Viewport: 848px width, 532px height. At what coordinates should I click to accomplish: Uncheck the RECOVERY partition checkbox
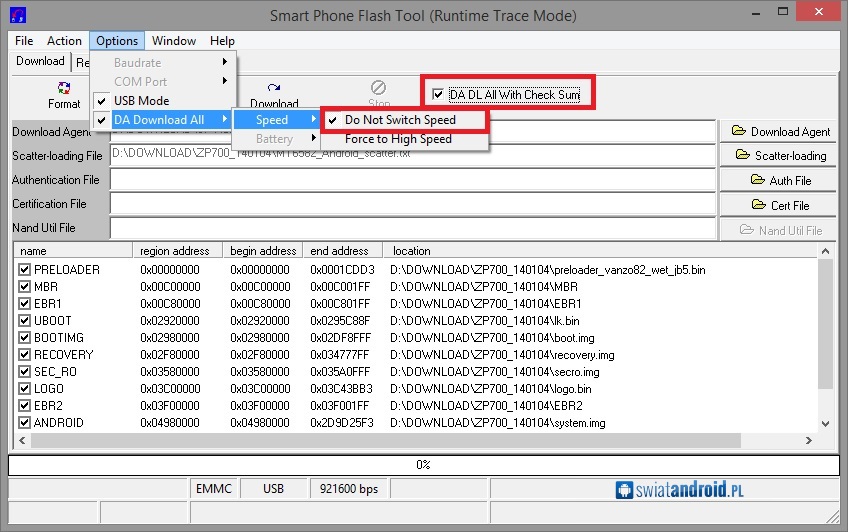[x=25, y=355]
